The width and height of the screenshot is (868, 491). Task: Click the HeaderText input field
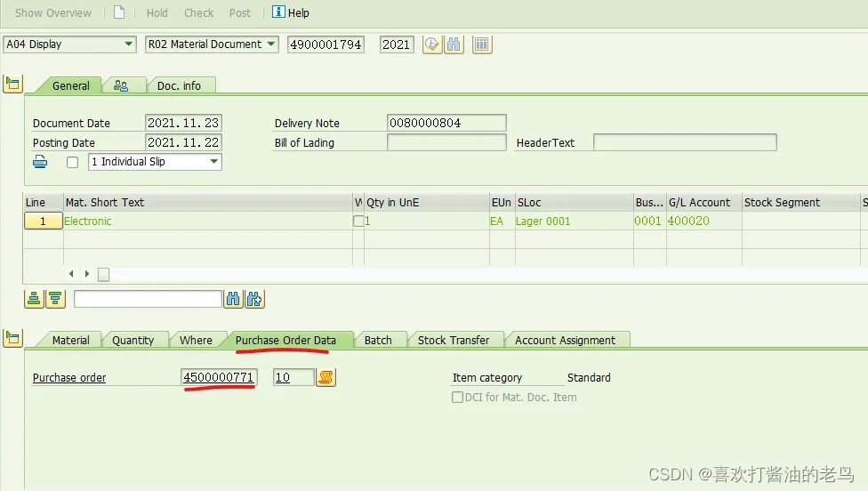pyautogui.click(x=685, y=142)
